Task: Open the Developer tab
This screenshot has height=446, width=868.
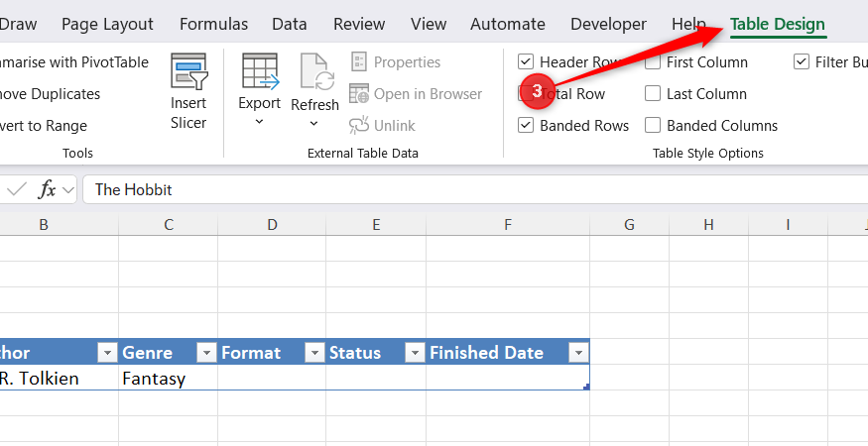Action: (x=608, y=24)
